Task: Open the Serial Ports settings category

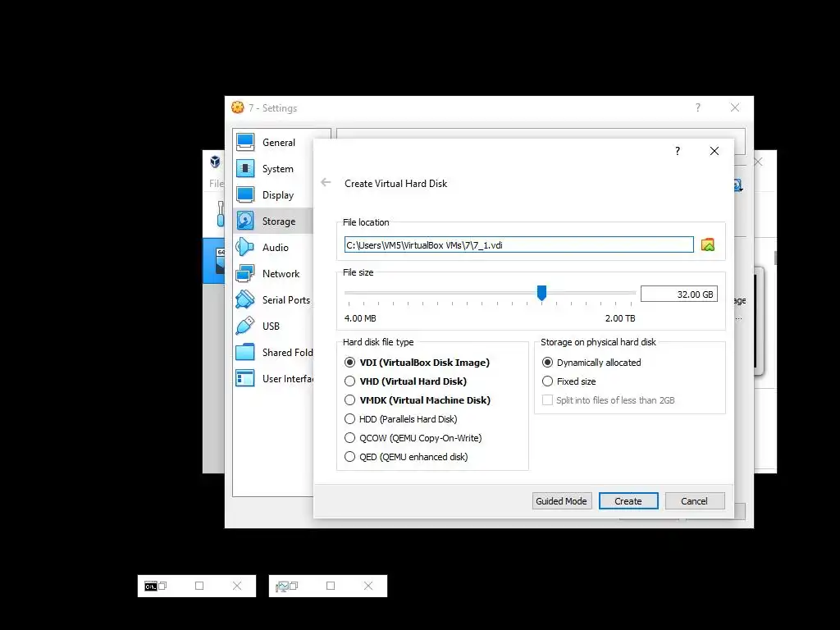Action: (x=286, y=300)
